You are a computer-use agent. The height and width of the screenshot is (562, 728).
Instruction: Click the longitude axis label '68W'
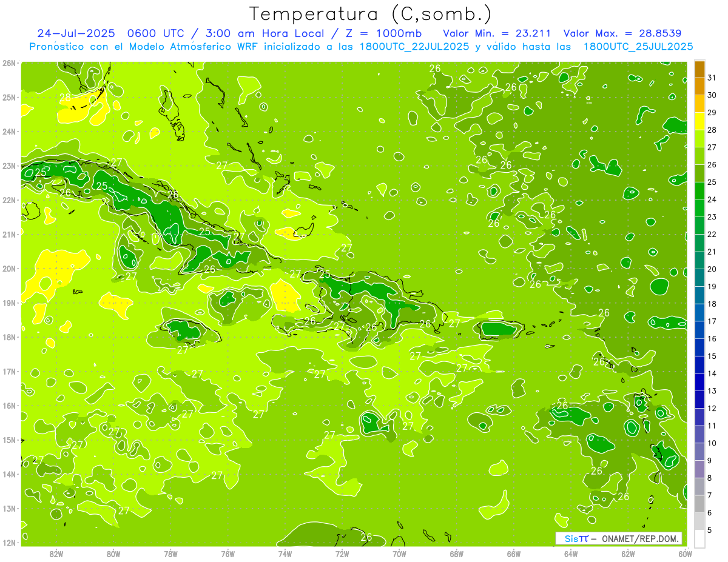[x=456, y=553]
